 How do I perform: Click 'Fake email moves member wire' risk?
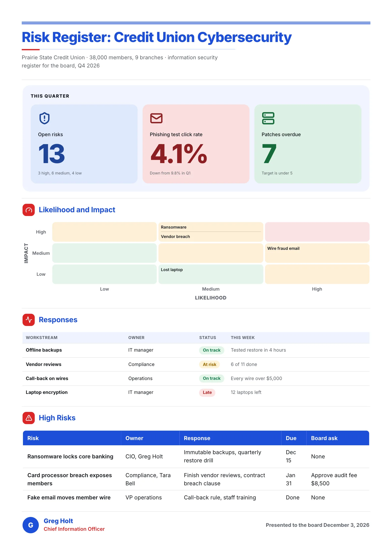click(69, 497)
